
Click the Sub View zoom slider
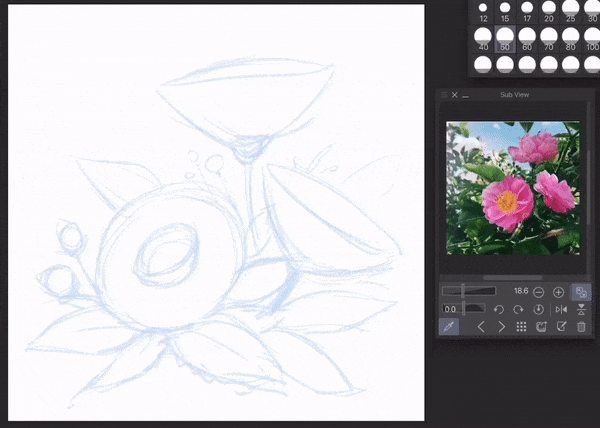pos(469,291)
